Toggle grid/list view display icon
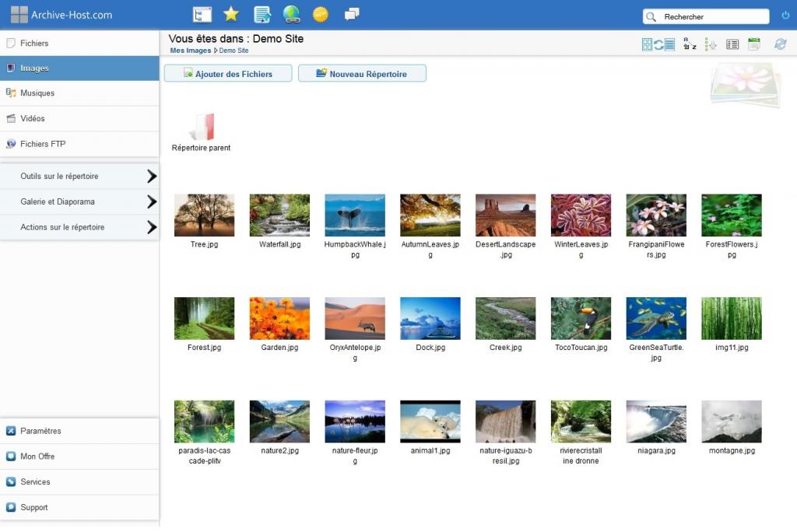The width and height of the screenshot is (797, 532). [658, 44]
